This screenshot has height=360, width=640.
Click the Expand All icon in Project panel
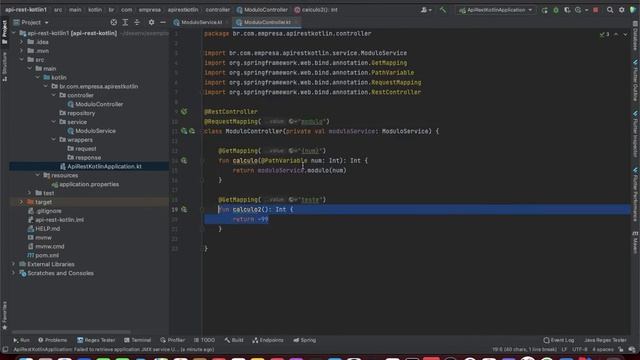click(125, 22)
